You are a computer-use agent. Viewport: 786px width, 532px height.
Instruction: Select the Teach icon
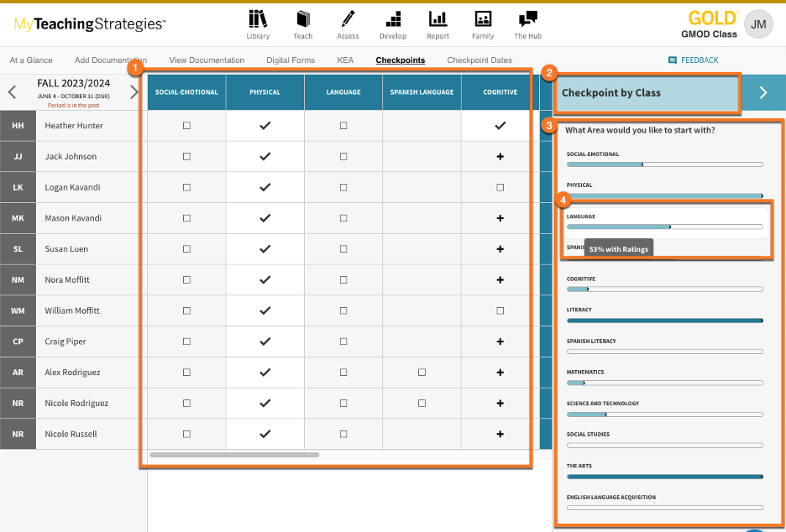(x=302, y=23)
